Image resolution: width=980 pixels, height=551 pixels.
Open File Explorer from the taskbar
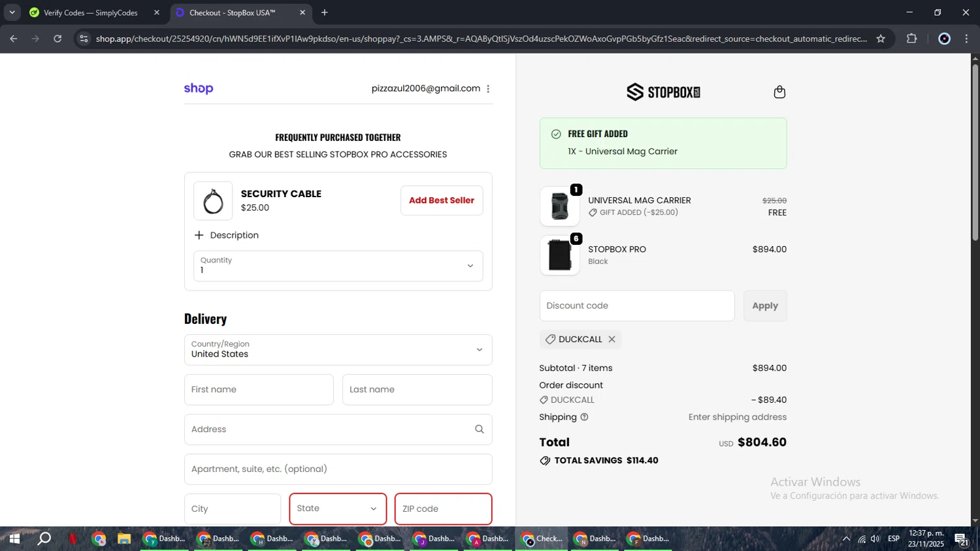point(124,539)
